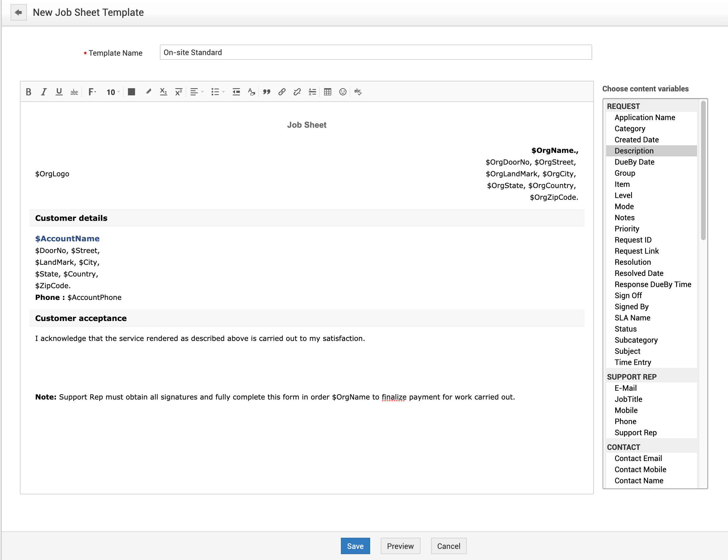Apply strikethrough to selected text
Screen dimensions: 728x560
(74, 92)
